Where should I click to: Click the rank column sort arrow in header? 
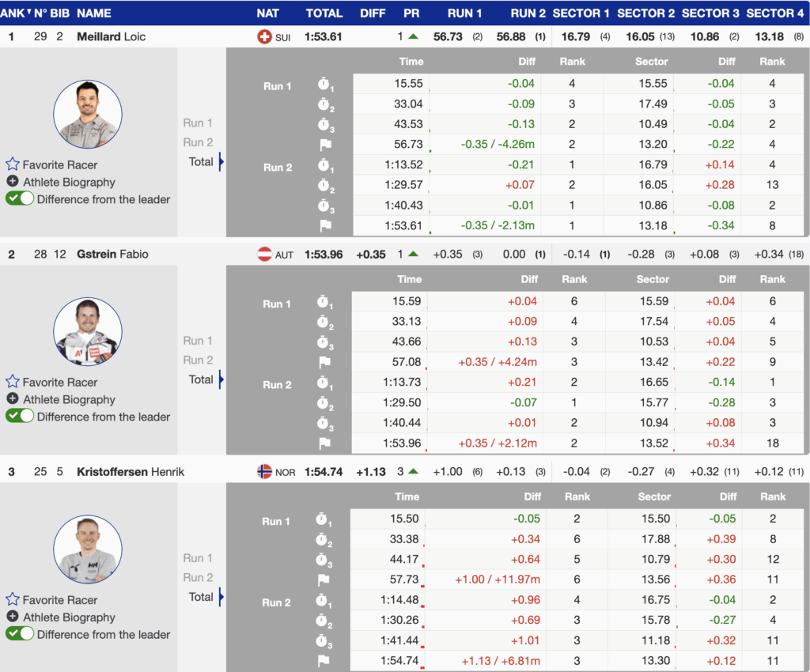pos(29,12)
